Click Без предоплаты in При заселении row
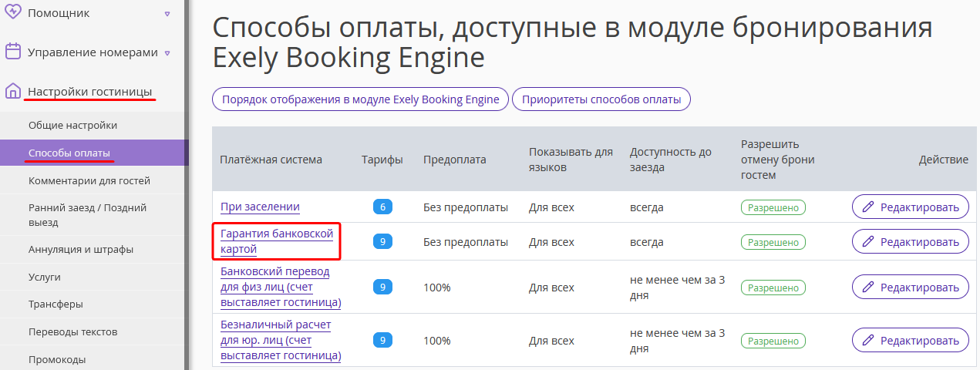Viewport: 980px width, 370px height. (466, 207)
